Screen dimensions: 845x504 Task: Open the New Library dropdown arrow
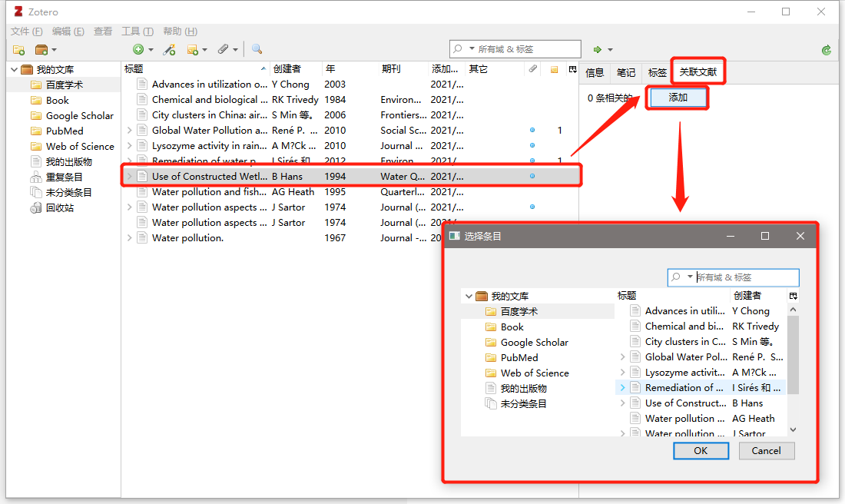pos(54,50)
